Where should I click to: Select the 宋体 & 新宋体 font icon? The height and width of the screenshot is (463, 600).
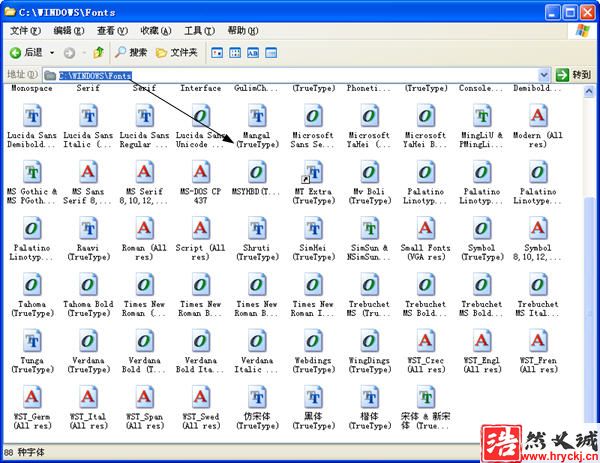pyautogui.click(x=426, y=397)
